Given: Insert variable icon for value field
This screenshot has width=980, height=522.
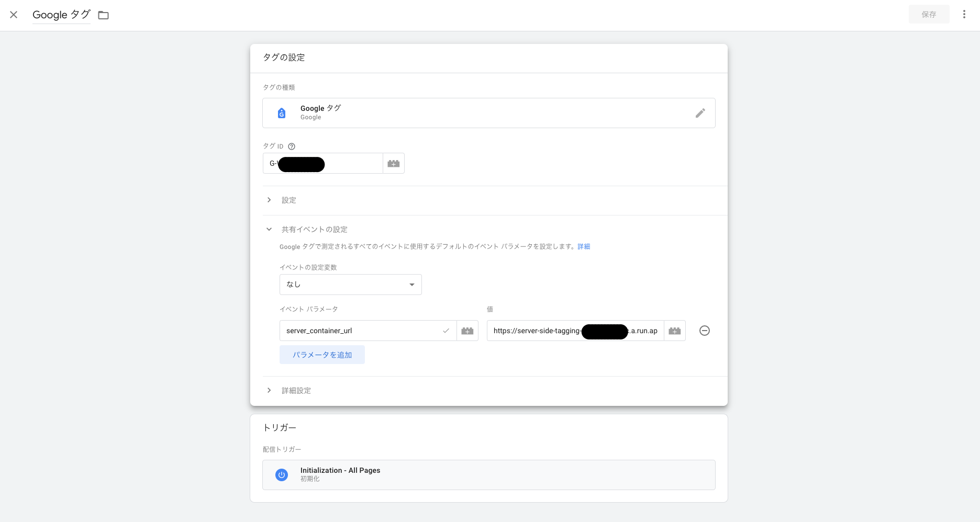Looking at the screenshot, I should (x=675, y=331).
